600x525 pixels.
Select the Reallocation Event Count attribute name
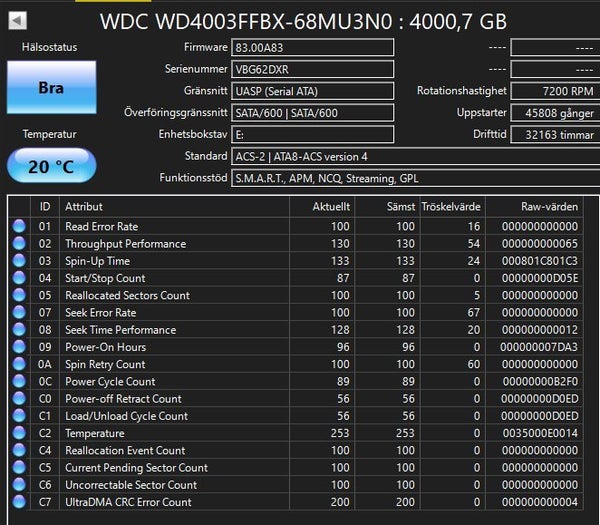125,450
